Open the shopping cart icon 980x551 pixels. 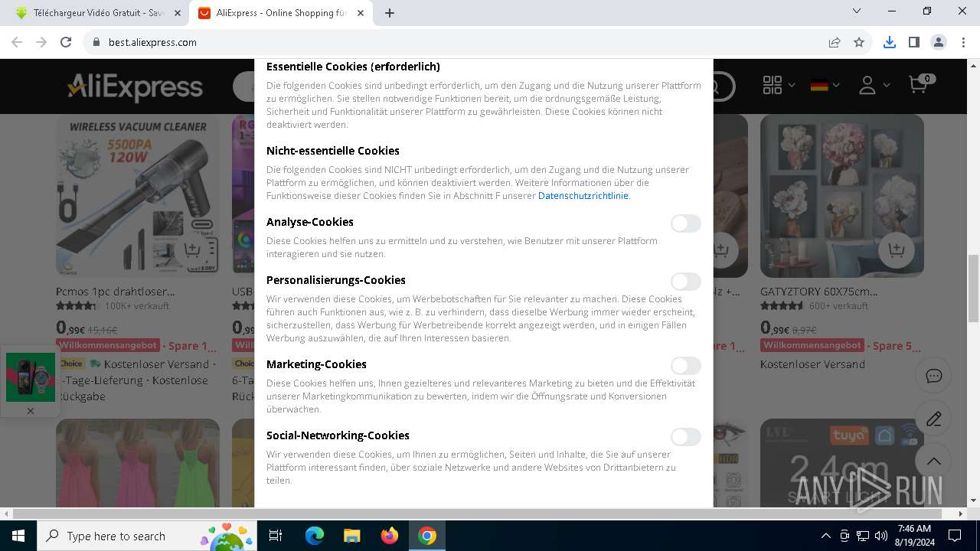click(917, 84)
